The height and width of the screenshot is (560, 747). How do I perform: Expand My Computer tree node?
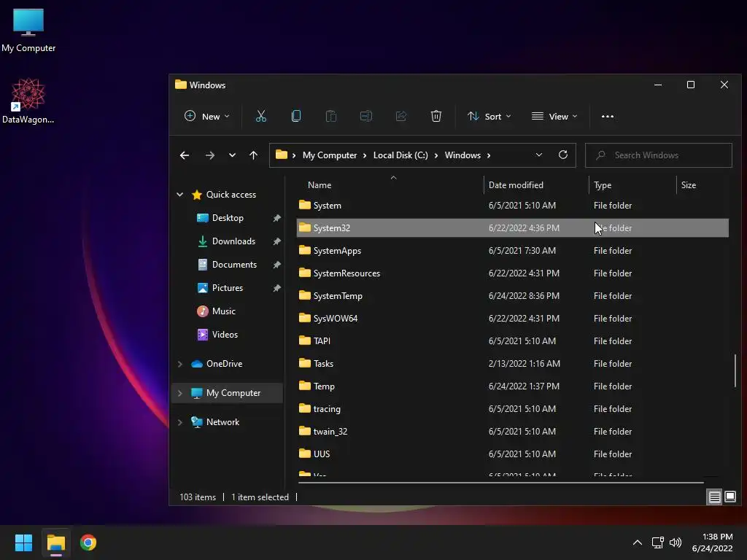pos(179,393)
